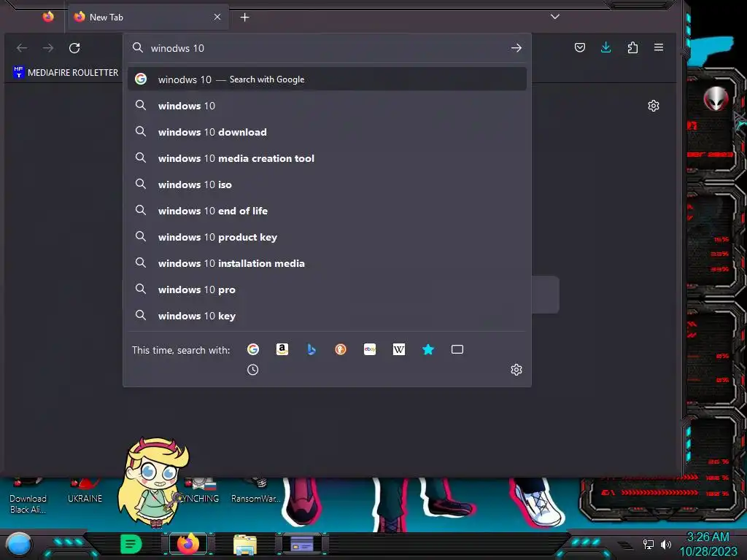This screenshot has height=560, width=747.
Task: Open the 'Download Black Ali...' desktop shortcut
Action: click(x=28, y=497)
